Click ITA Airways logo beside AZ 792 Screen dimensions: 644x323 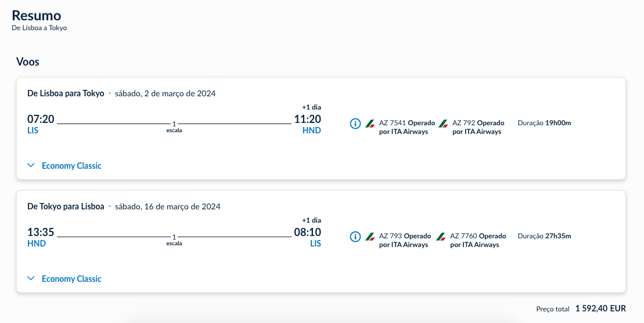pyautogui.click(x=443, y=124)
